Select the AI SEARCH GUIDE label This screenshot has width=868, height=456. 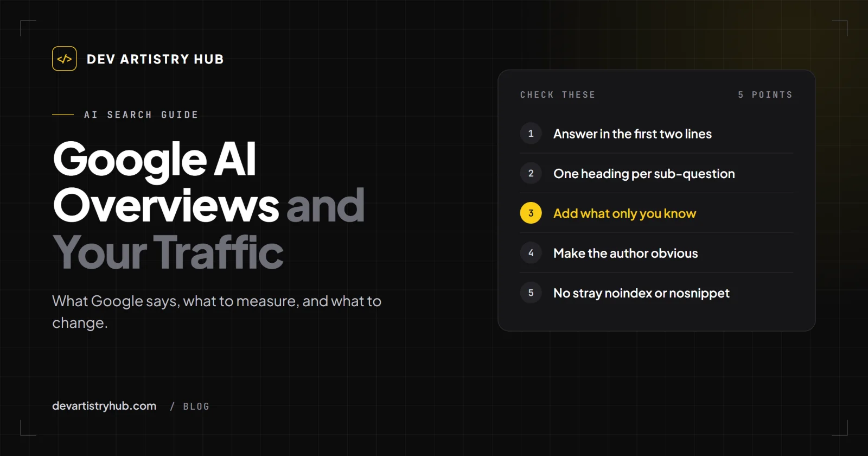pyautogui.click(x=141, y=115)
